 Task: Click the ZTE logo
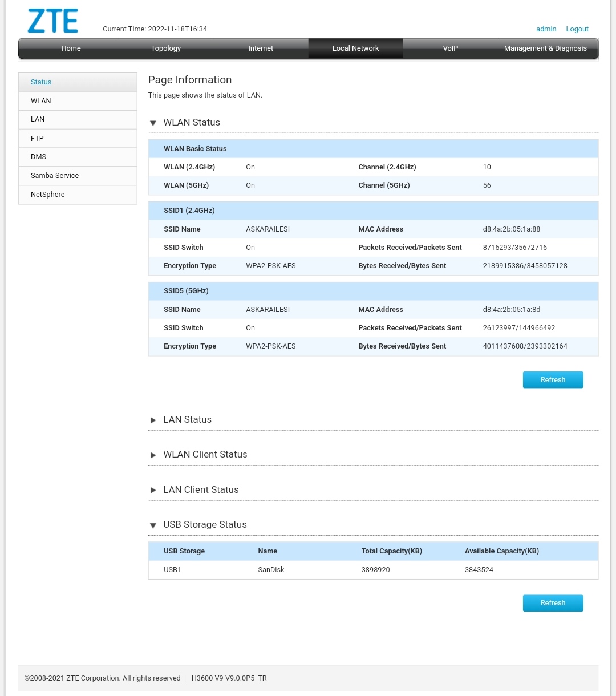(53, 21)
